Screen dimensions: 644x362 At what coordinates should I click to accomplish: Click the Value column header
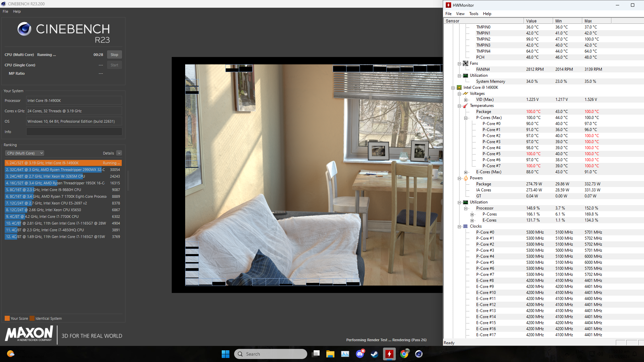click(538, 21)
